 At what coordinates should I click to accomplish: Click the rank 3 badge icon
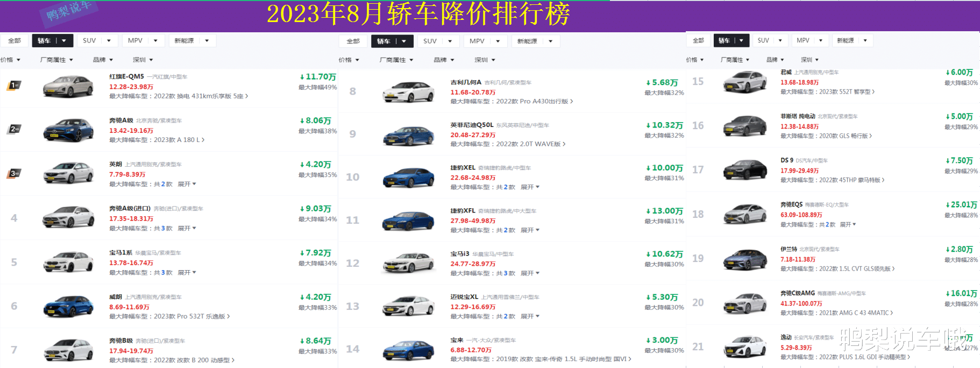pos(14,173)
